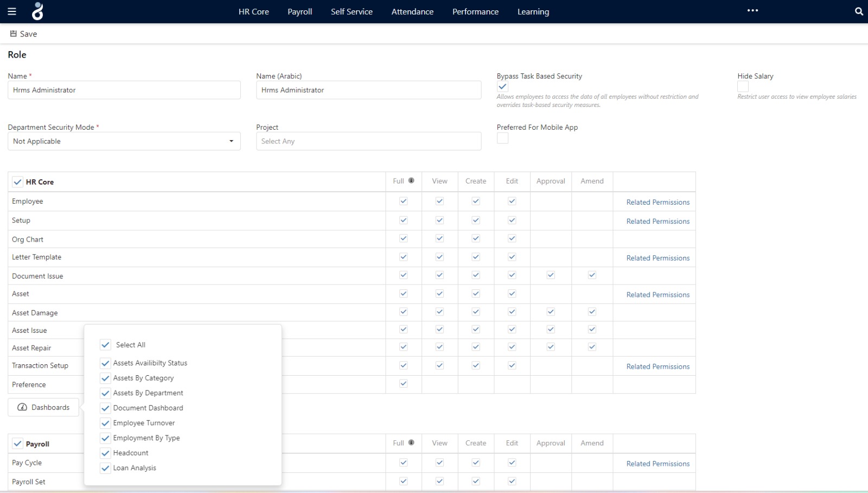
Task: Click the application logo in the top bar
Action: point(36,11)
